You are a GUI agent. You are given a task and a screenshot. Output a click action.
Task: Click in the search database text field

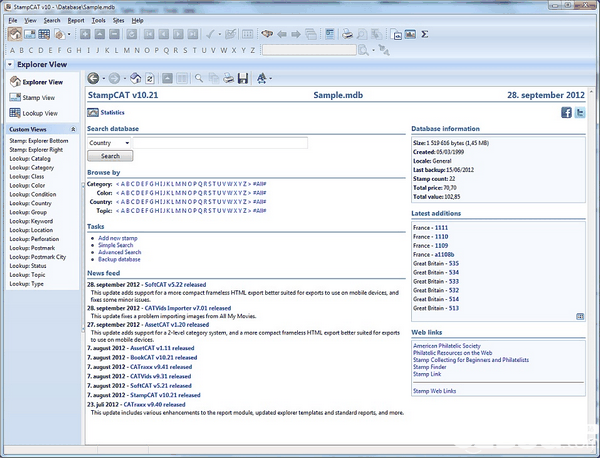click(220, 143)
